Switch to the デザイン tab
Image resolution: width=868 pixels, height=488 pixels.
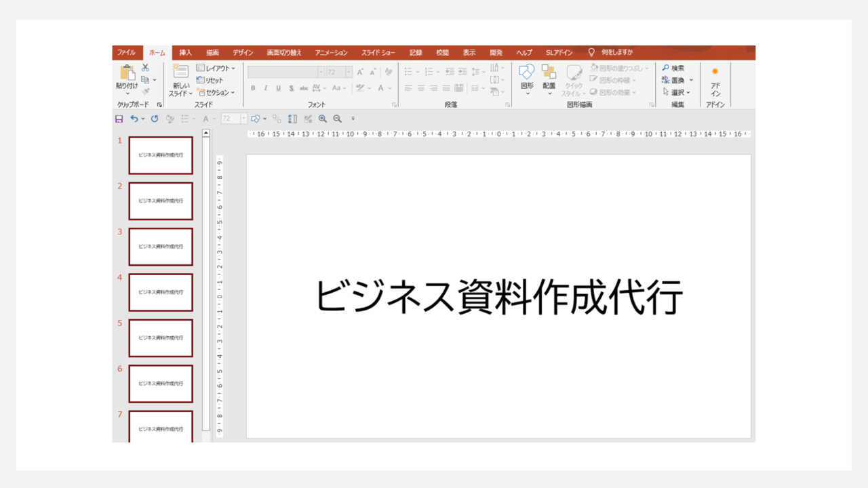pos(243,53)
